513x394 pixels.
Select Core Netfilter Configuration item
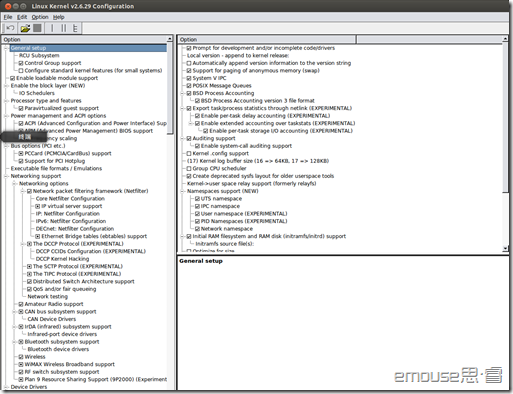pos(70,199)
